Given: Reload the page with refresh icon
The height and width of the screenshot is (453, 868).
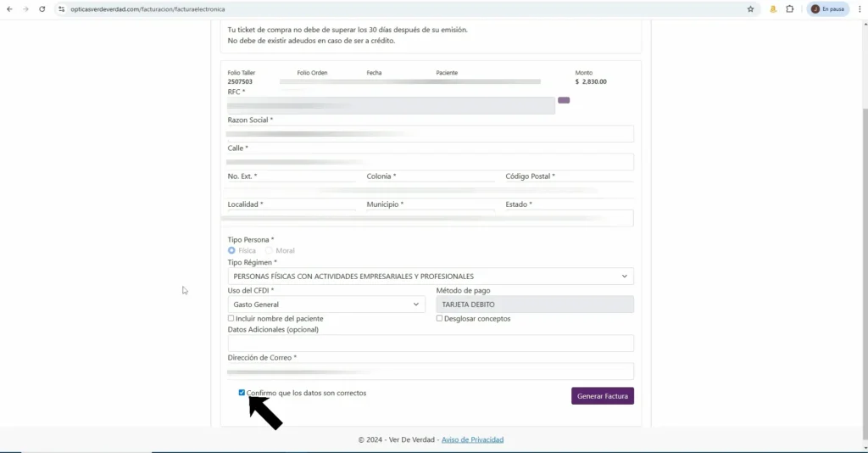Looking at the screenshot, I should 42,8.
